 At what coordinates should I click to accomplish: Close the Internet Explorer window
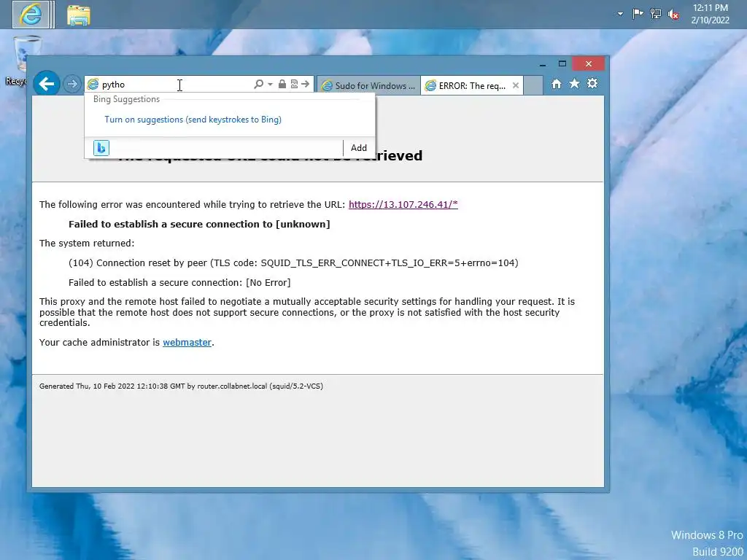click(x=589, y=64)
